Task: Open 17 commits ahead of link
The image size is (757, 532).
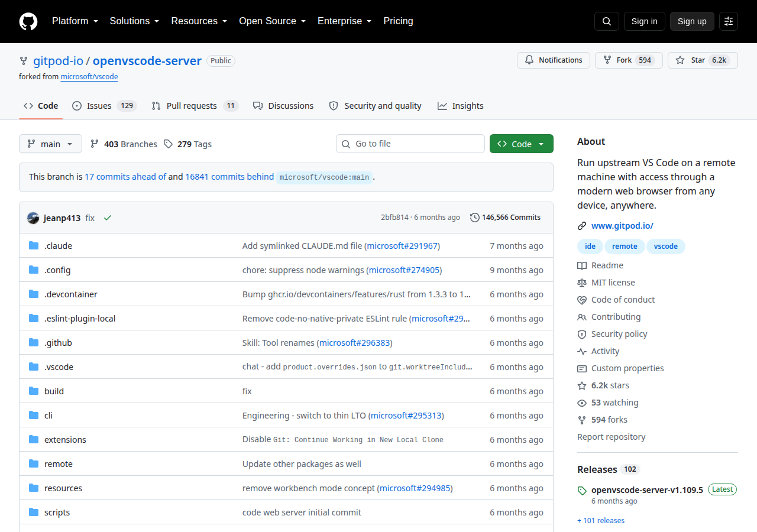Action: [x=125, y=177]
